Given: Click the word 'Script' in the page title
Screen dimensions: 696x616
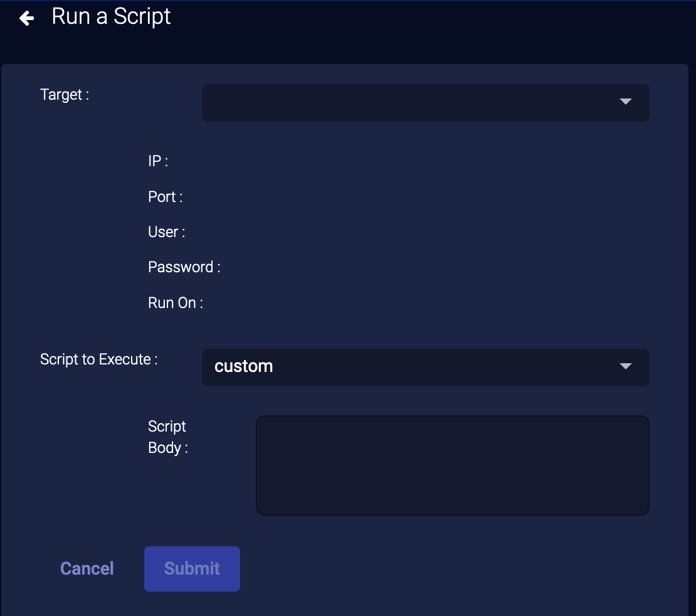Looking at the screenshot, I should [142, 17].
